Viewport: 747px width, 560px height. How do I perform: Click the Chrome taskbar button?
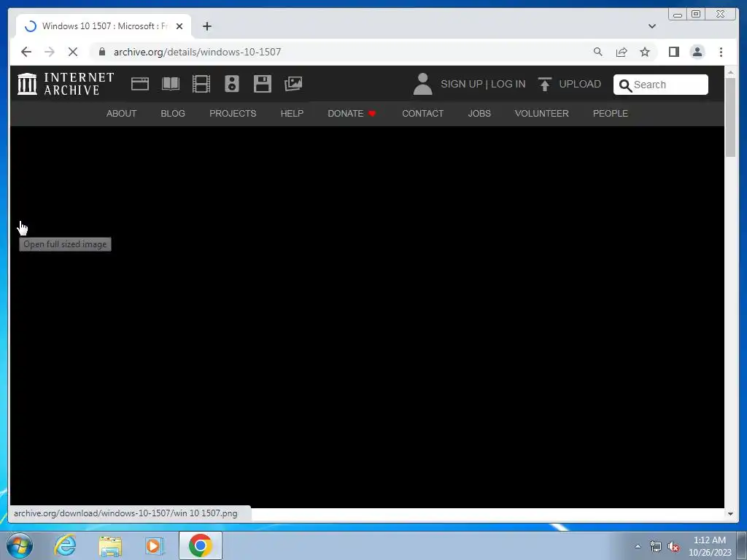pos(200,545)
